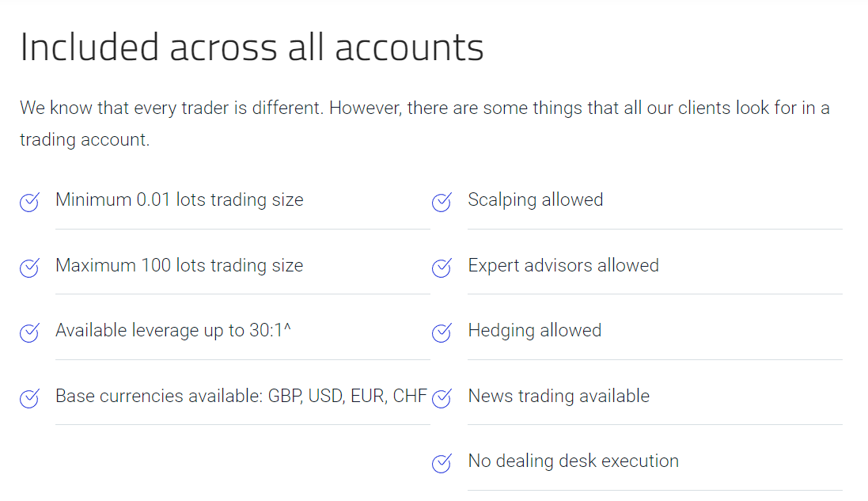Click the Hedging allowed text
Image resolution: width=868 pixels, height=501 pixels.
pyautogui.click(x=534, y=331)
